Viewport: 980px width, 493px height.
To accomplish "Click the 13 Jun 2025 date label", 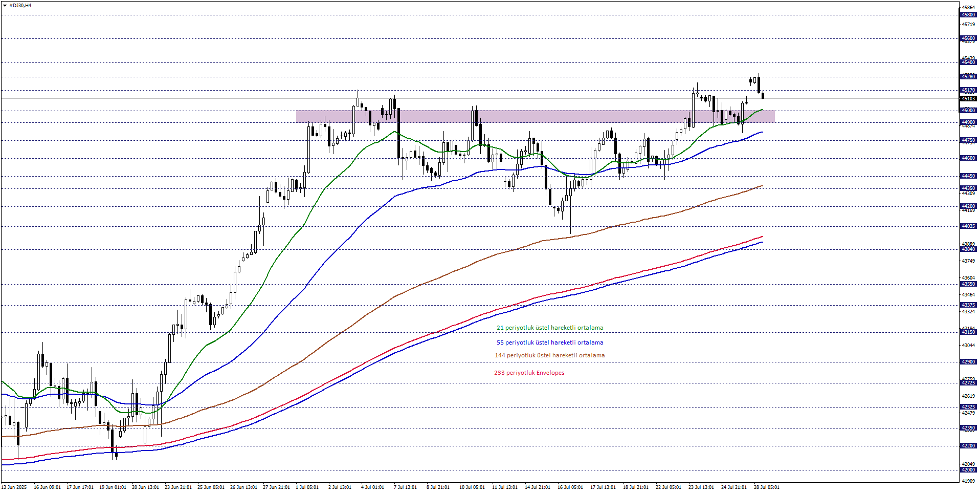I will coord(14,487).
